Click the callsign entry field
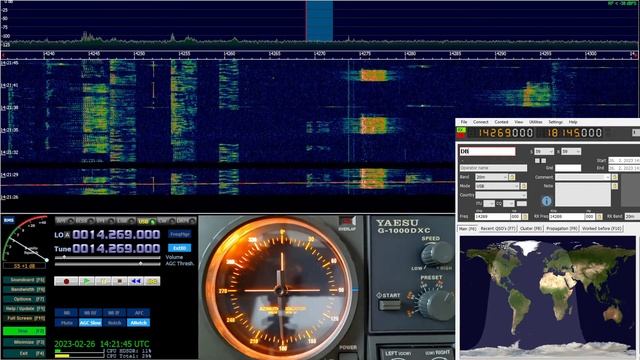 pos(487,151)
